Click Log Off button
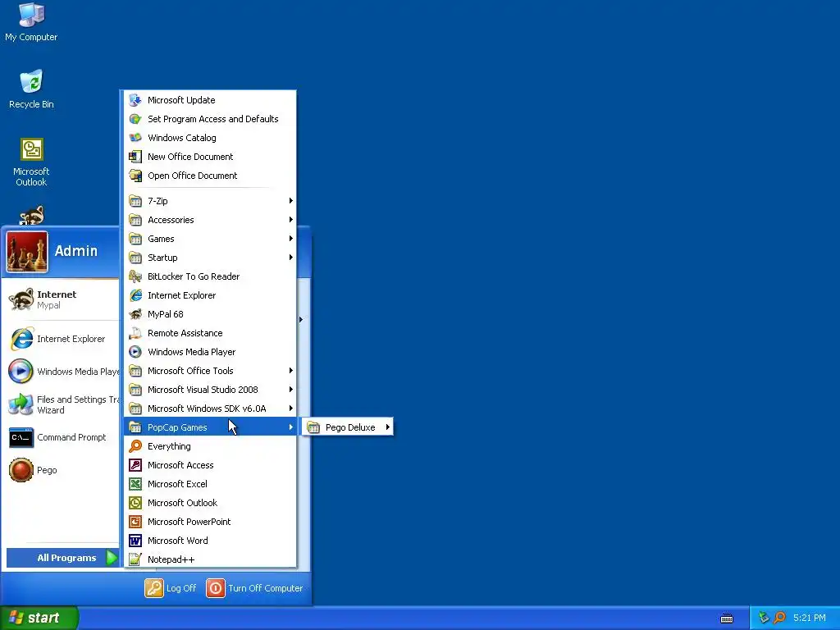840x630 pixels. 171,588
